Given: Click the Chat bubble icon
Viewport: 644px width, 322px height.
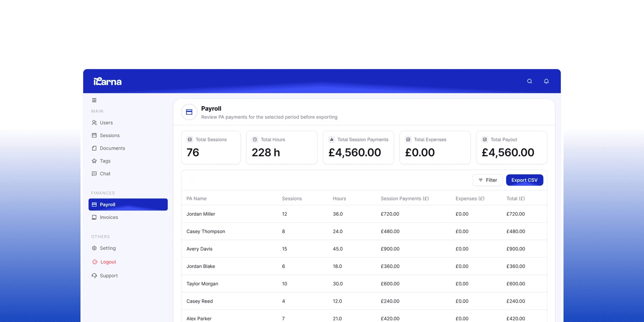Looking at the screenshot, I should click(x=94, y=174).
